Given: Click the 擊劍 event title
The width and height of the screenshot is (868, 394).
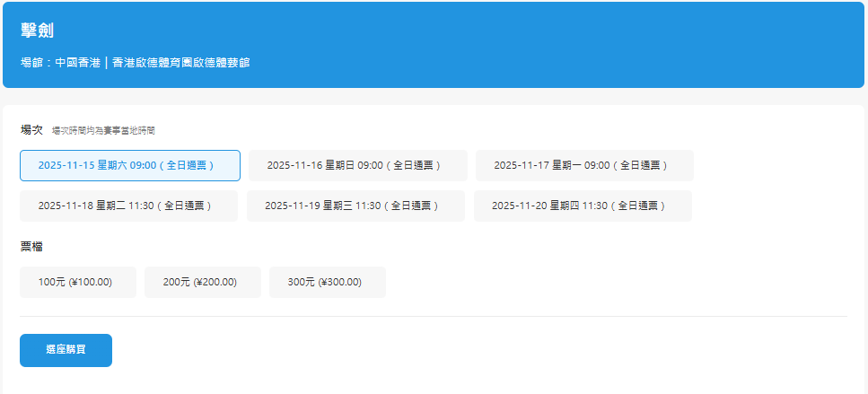Looking at the screenshot, I should coord(37,31).
